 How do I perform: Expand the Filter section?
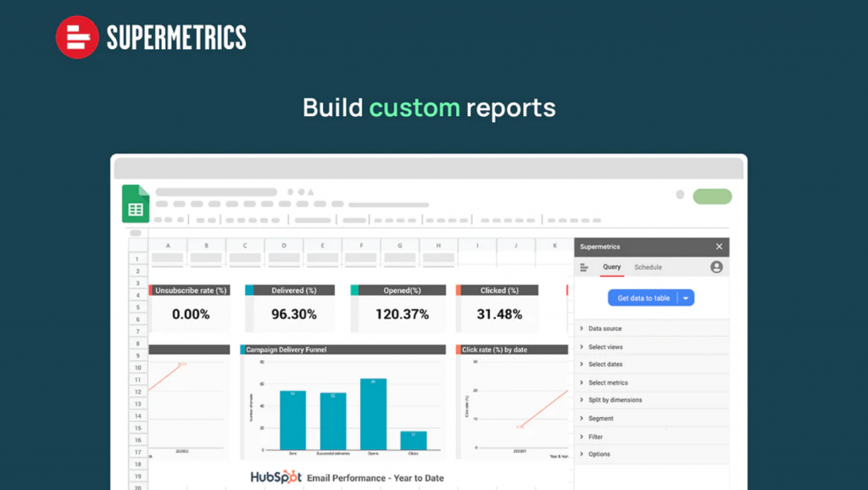point(652,437)
